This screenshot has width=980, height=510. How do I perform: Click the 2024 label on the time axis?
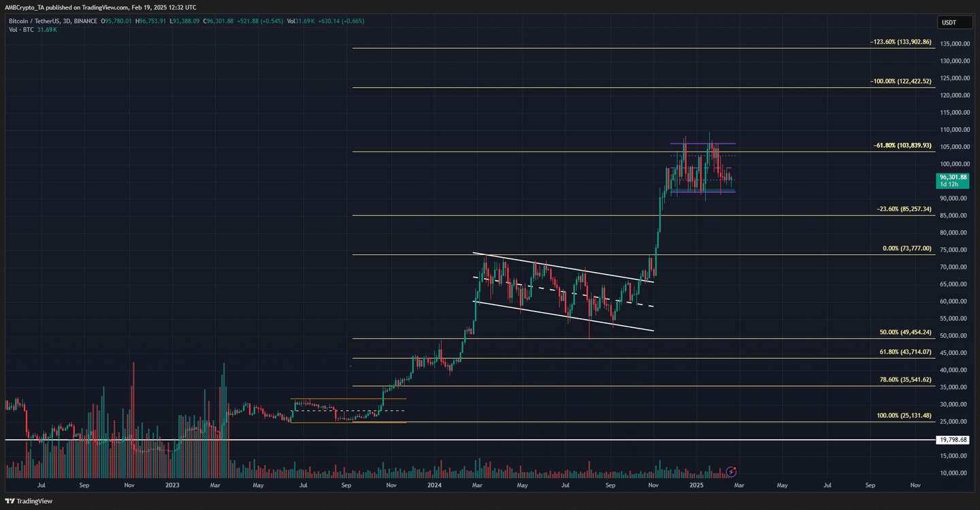(435, 486)
